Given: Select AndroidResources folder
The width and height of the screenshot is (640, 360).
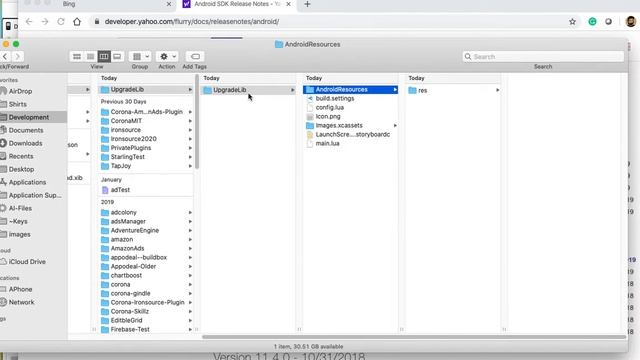Looking at the screenshot, I should click(x=351, y=89).
